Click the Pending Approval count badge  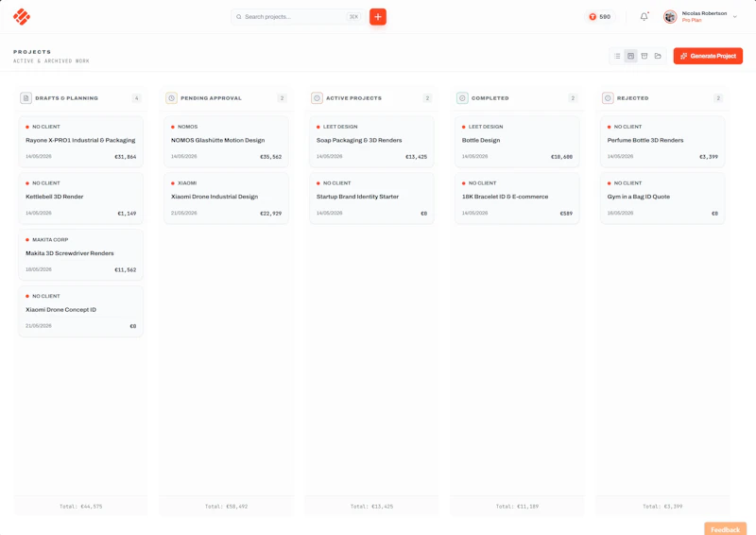(282, 98)
